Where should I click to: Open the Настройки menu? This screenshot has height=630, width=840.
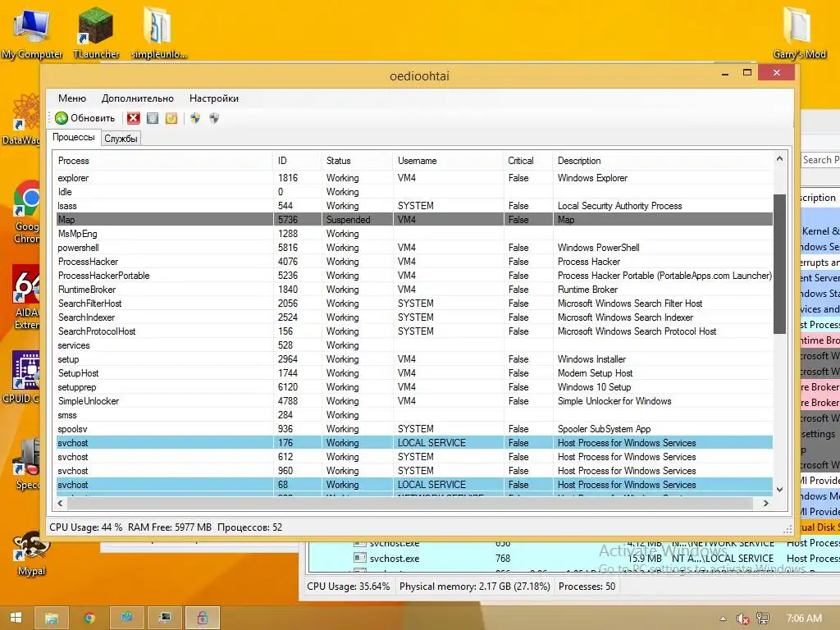pos(214,98)
